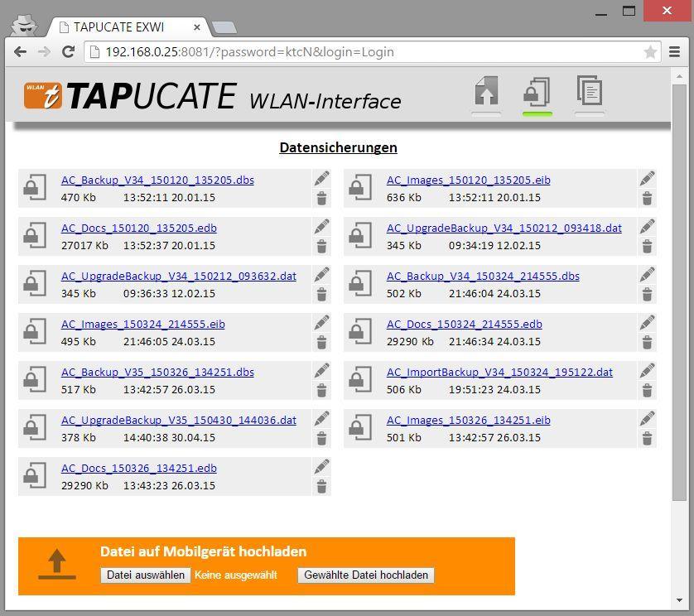The image size is (694, 616).
Task: Click Datei auswählen button
Action: [x=146, y=575]
